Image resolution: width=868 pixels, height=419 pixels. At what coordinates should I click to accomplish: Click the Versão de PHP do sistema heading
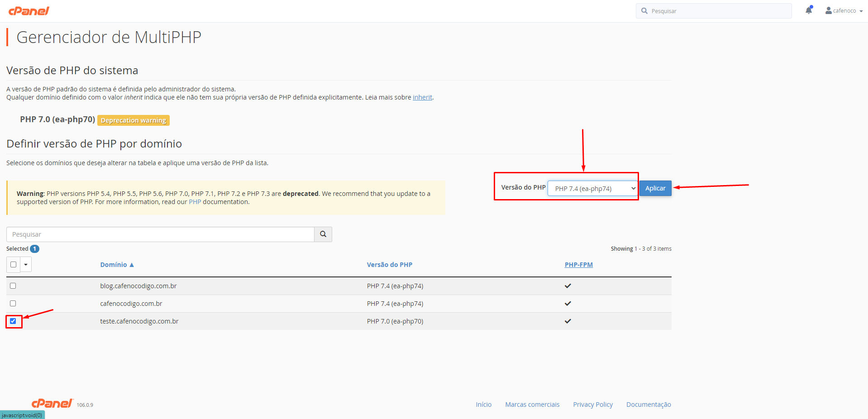(72, 71)
